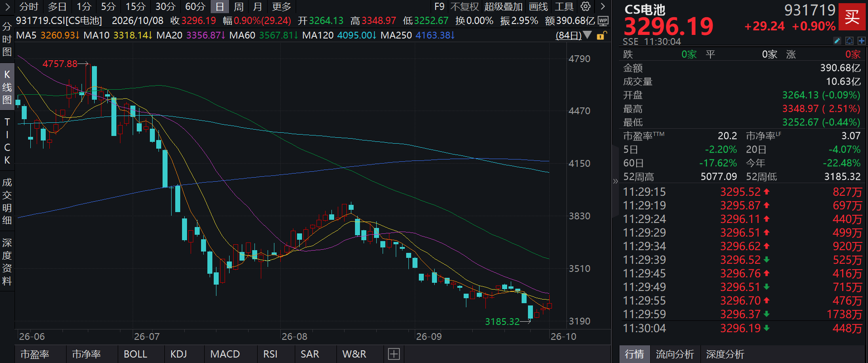
Task: Switch to the 多日 view
Action: [58, 6]
